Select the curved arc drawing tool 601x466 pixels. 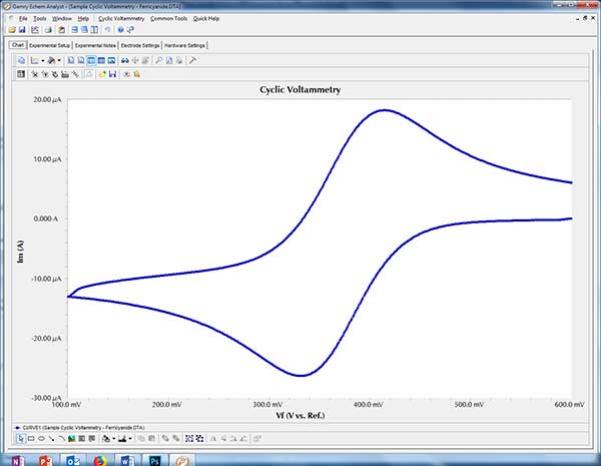[x=61, y=438]
